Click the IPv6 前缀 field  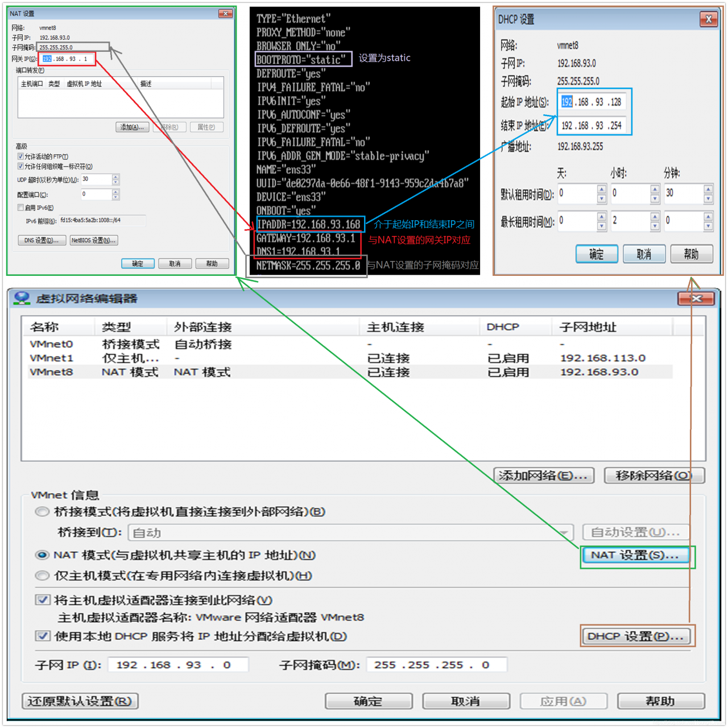pyautogui.click(x=102, y=221)
